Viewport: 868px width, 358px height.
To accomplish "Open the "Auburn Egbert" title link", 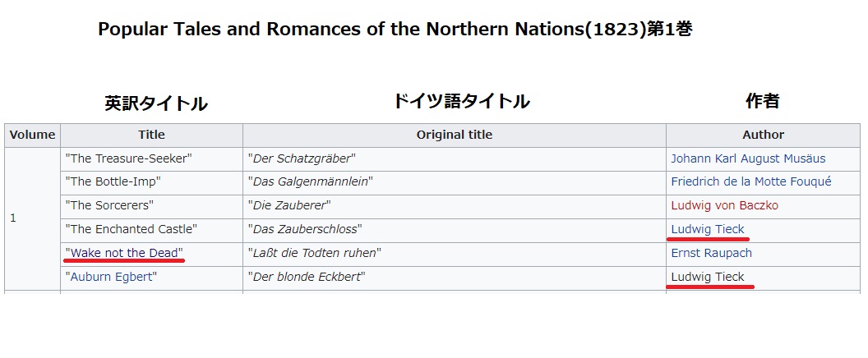I will point(111,278).
